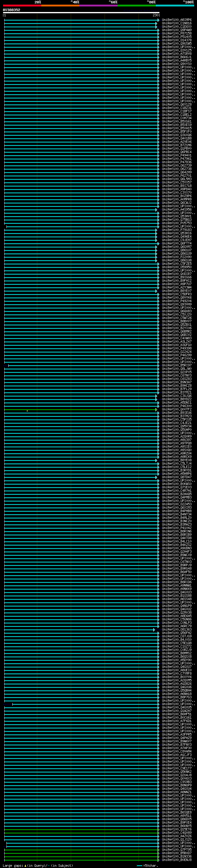This screenshot has height=868, width=197.
Task: Select hit label UniRef100_P41042
Action: coord(177,528)
